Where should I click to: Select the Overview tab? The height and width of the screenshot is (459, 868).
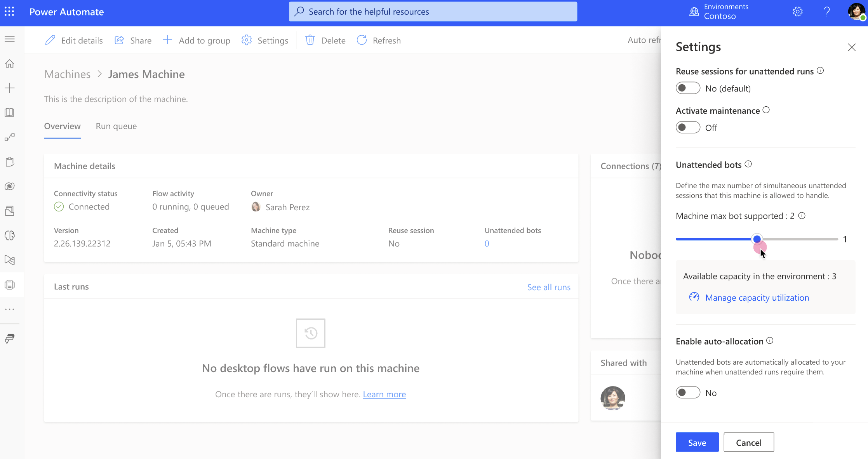point(62,126)
